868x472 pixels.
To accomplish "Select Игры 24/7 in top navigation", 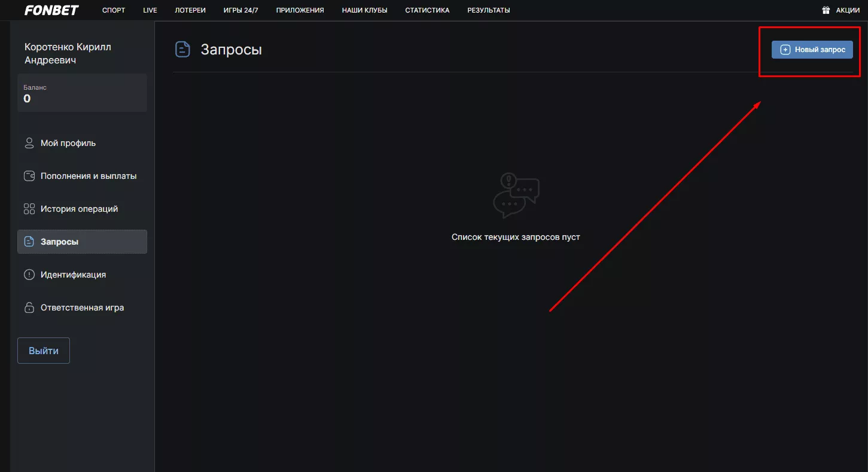I will click(240, 10).
